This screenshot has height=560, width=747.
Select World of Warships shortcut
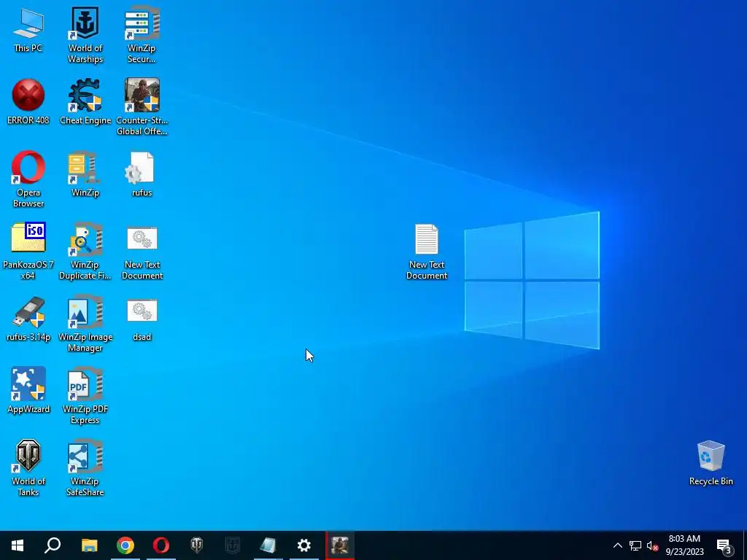click(x=85, y=35)
